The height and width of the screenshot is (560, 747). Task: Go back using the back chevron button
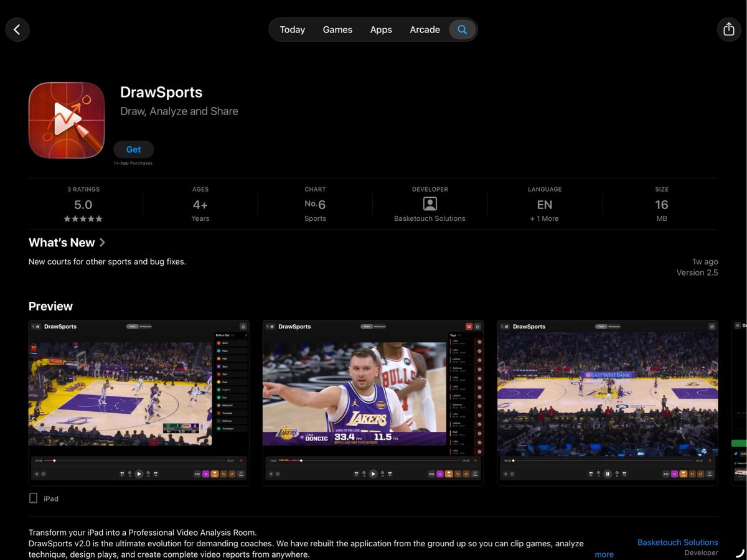pos(17,29)
